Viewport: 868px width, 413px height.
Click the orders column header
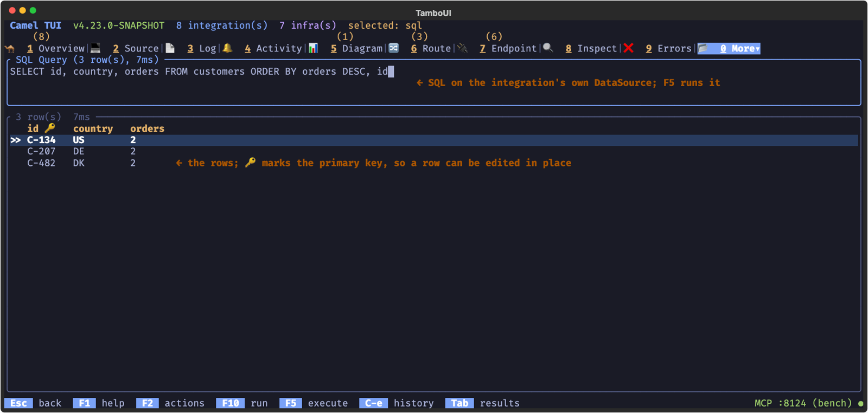click(x=147, y=129)
